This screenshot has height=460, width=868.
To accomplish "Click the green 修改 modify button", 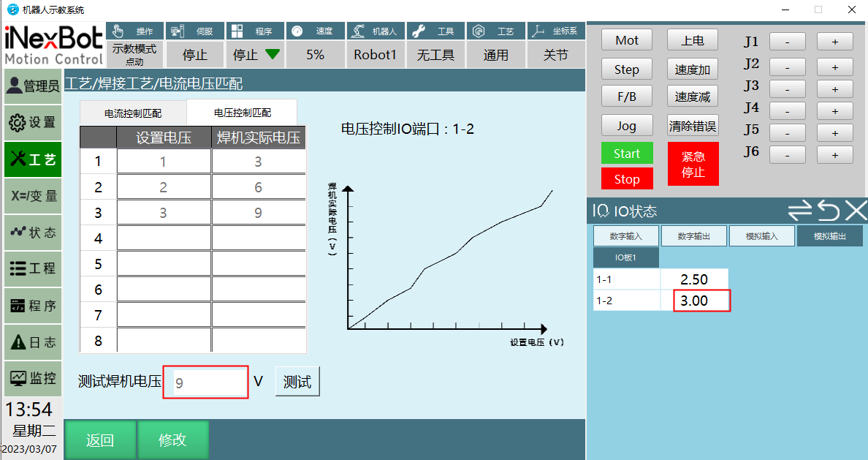I will click(173, 440).
